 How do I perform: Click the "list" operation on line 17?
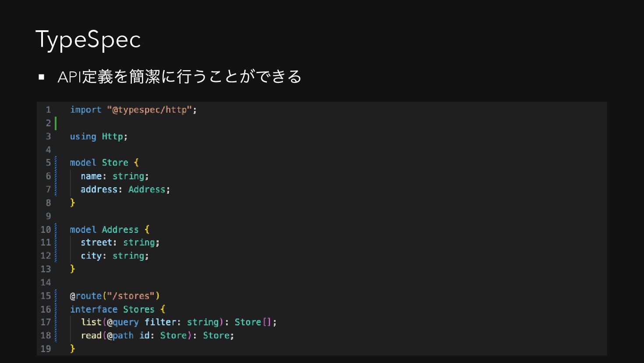(91, 322)
